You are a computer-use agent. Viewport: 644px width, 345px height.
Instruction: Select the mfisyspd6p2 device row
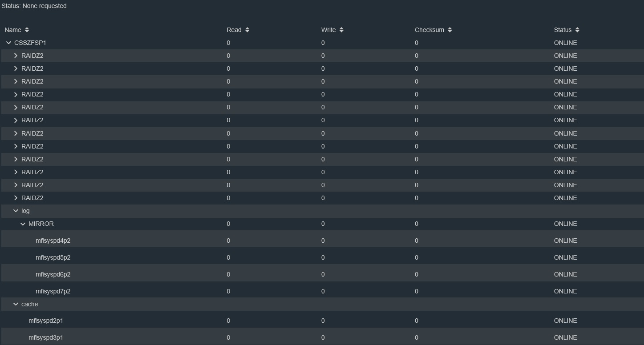click(x=322, y=274)
